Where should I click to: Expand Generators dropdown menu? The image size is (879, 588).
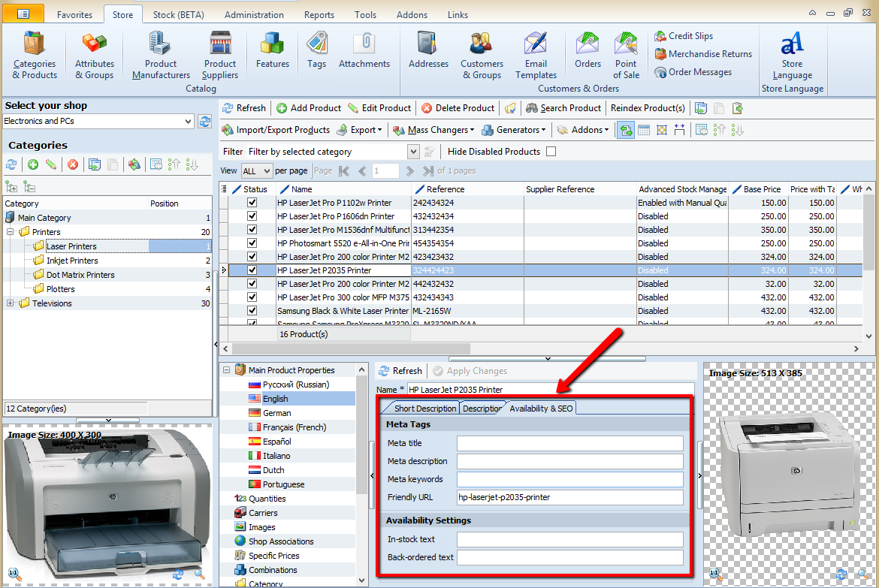pos(513,130)
